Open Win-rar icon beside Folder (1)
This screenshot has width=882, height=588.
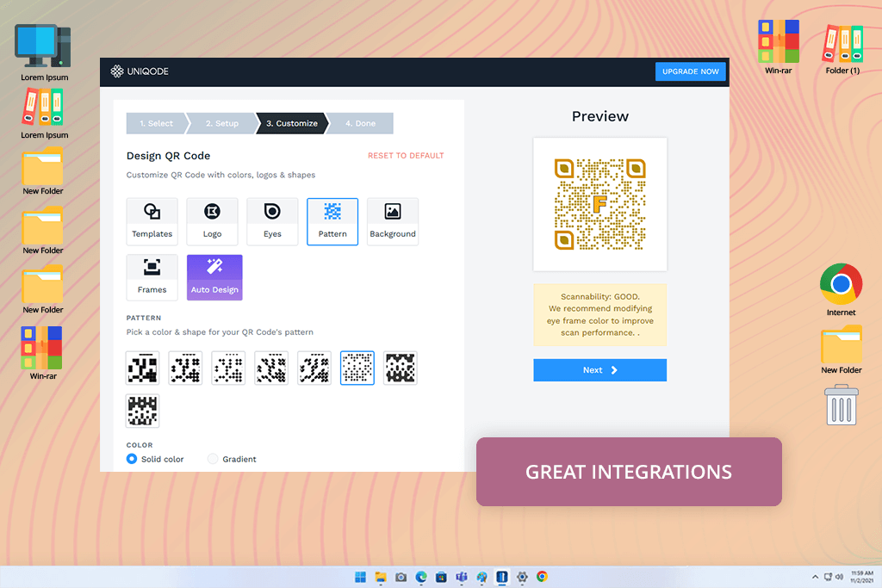778,47
